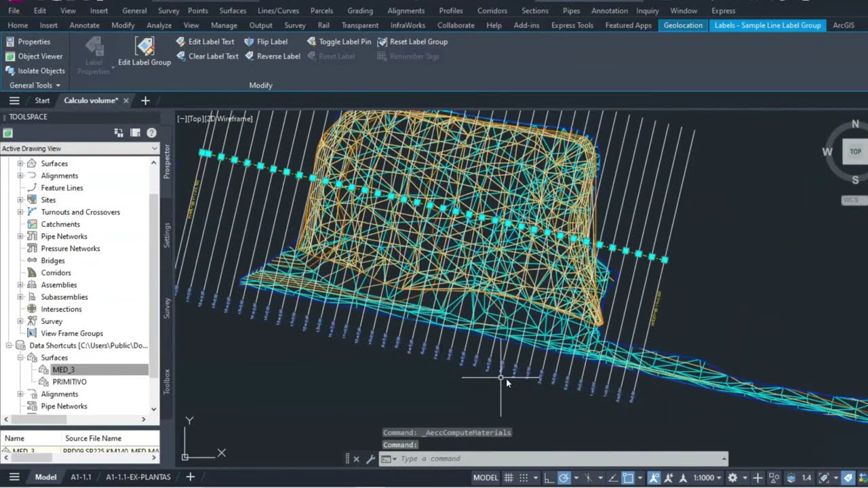Open the Properties palette
The width and height of the screenshot is (868, 488).
(x=28, y=41)
